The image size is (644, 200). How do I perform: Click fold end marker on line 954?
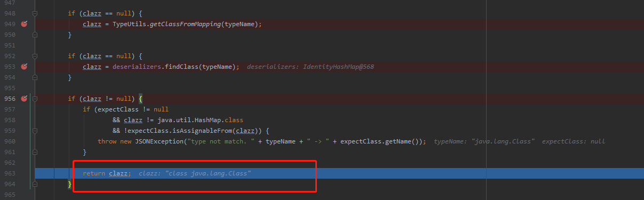pos(35,77)
